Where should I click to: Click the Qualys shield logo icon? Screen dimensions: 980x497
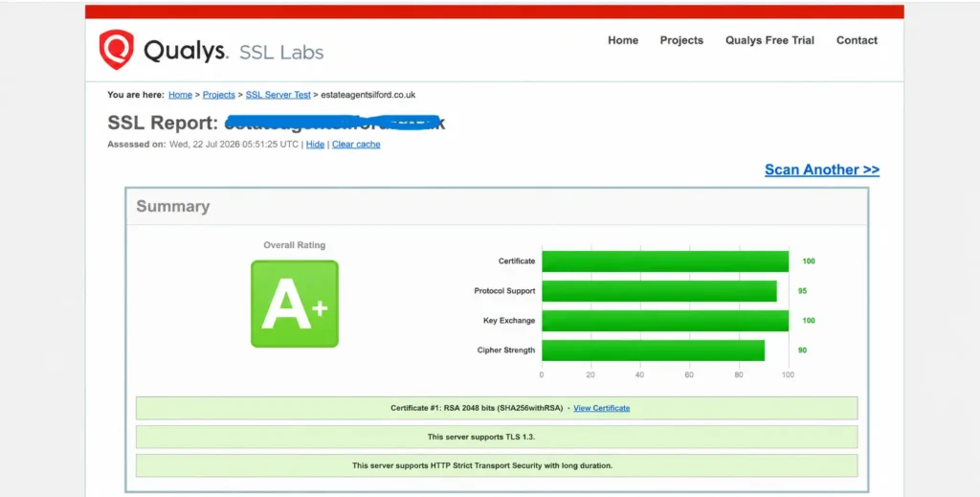point(116,50)
